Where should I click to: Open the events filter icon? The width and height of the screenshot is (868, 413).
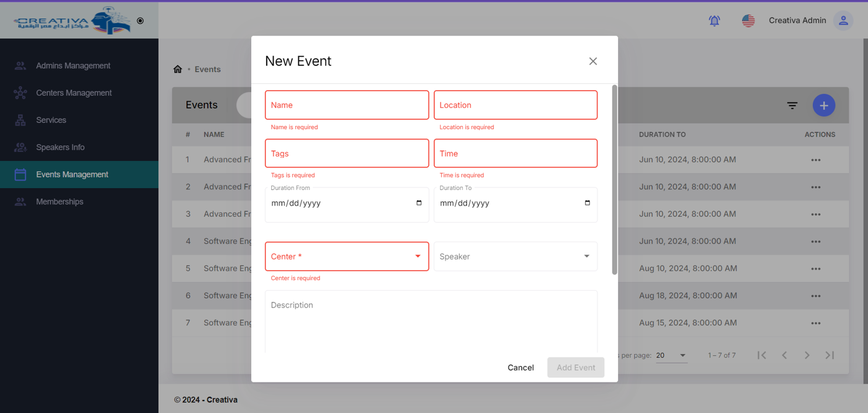tap(792, 106)
